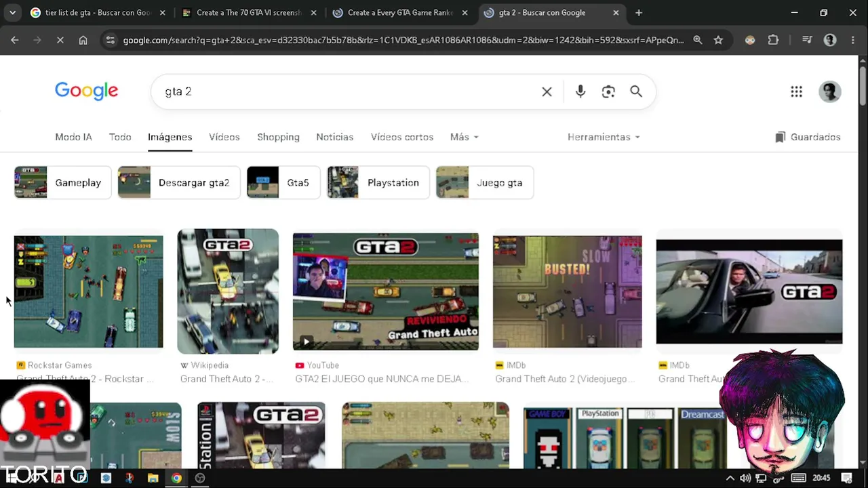Select the Imágenes results tab
The image size is (868, 488).
coord(170,137)
